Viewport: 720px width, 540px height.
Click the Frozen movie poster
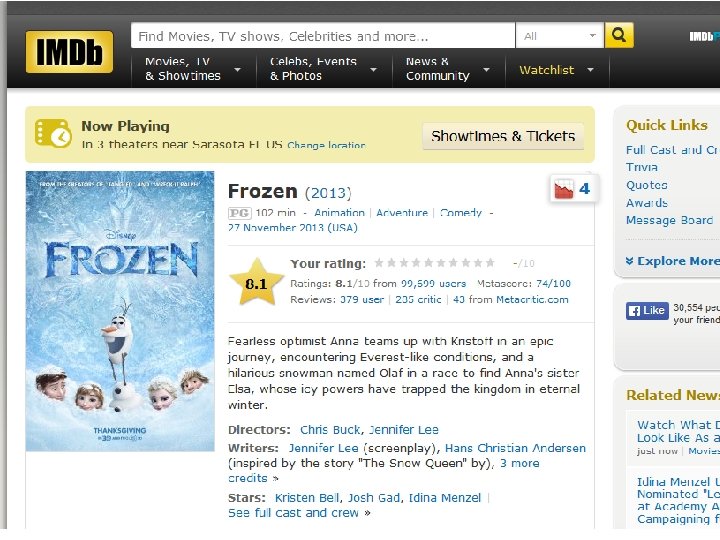[x=120, y=311]
